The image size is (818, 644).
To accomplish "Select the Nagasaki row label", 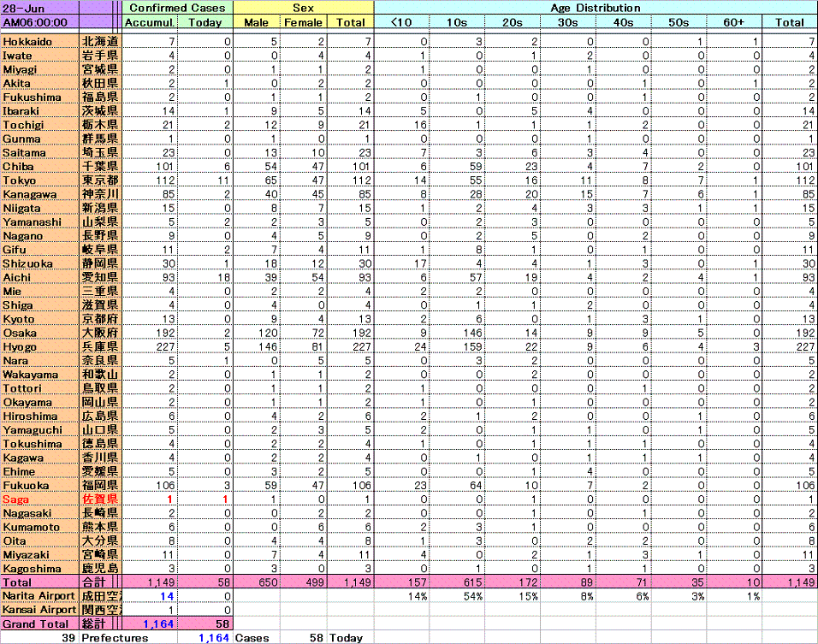I will point(39,514).
